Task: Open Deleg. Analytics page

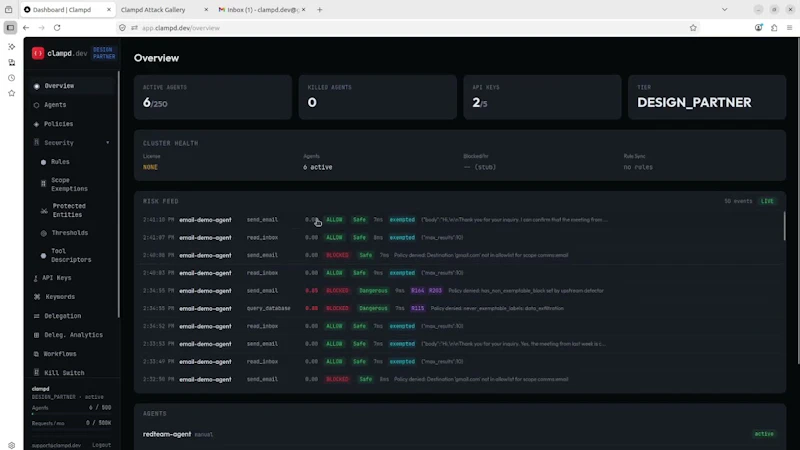Action: [x=73, y=335]
